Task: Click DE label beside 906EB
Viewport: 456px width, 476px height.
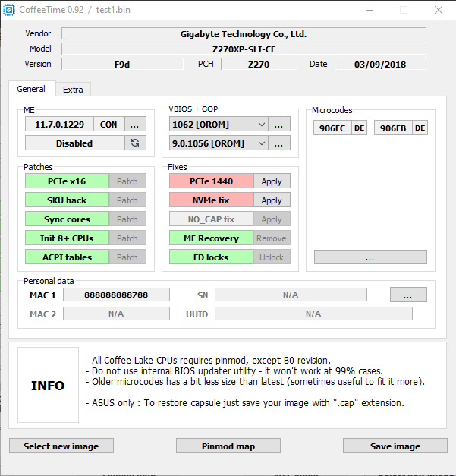Action: 420,128
